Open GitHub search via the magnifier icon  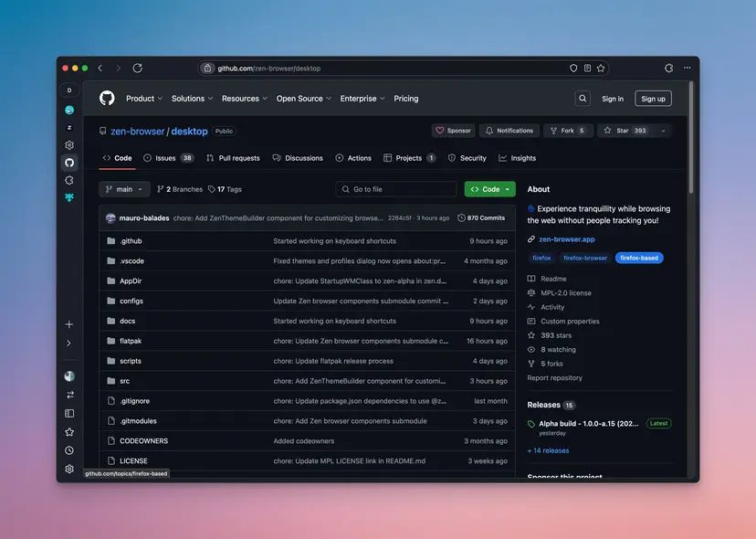[583, 98]
